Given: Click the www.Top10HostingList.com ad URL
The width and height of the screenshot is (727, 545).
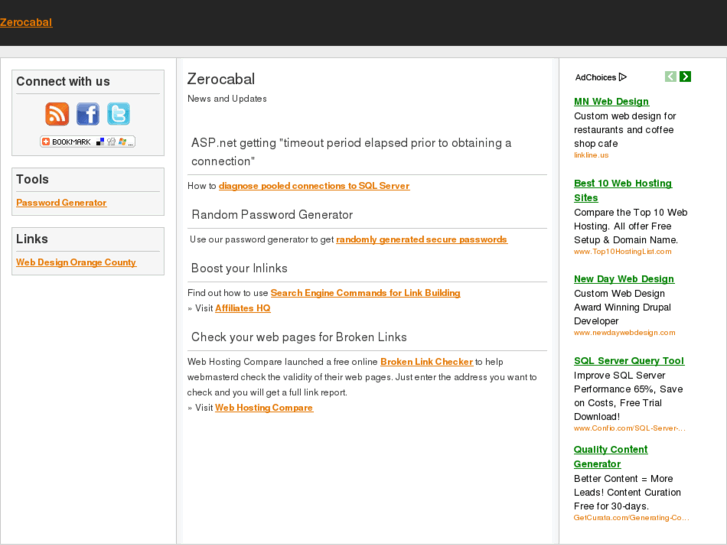Looking at the screenshot, I should [623, 251].
